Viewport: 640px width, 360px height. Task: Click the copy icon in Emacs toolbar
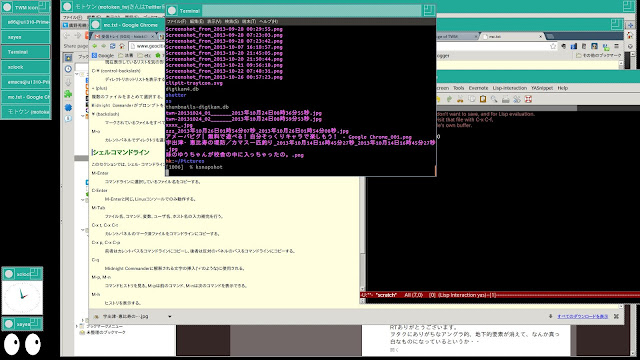[x=471, y=99]
